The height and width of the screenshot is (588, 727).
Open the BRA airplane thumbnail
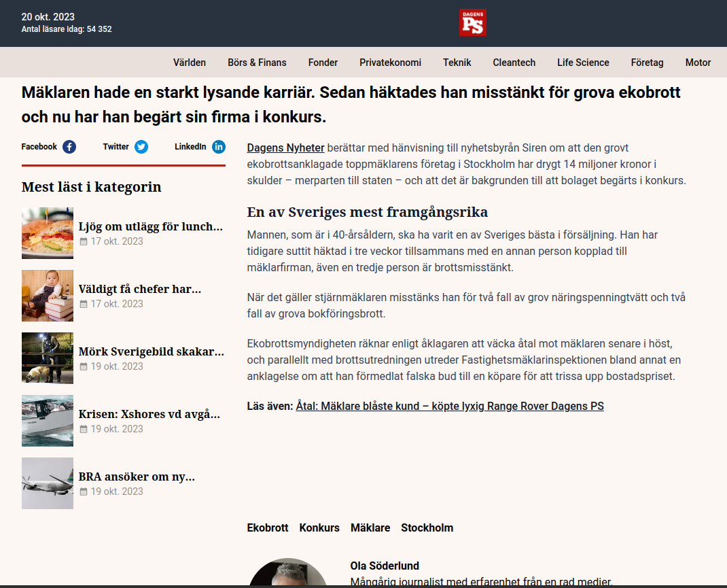tap(48, 483)
